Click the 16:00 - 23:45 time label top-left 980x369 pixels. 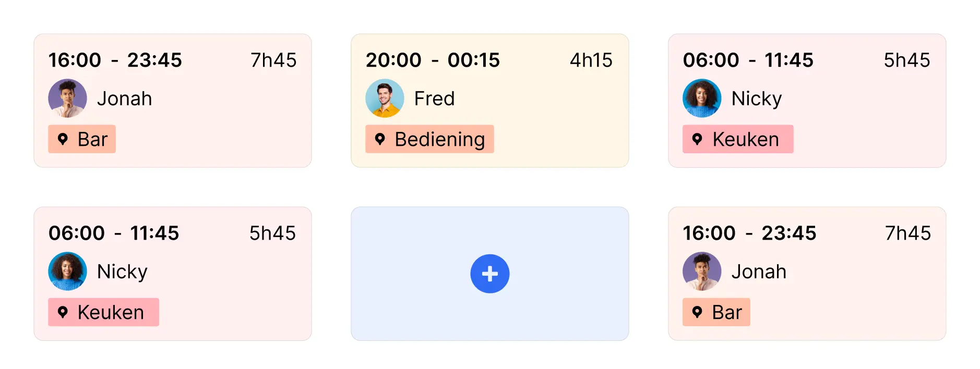(x=115, y=60)
